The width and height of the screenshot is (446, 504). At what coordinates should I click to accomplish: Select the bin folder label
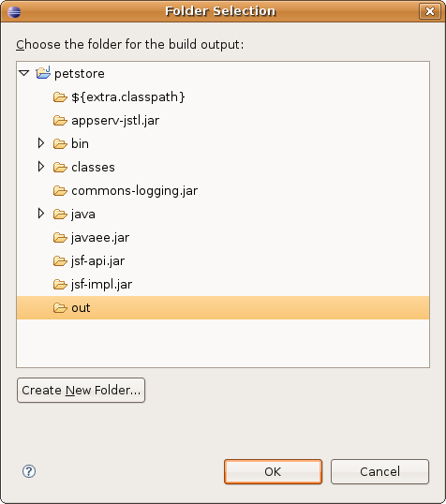[80, 143]
